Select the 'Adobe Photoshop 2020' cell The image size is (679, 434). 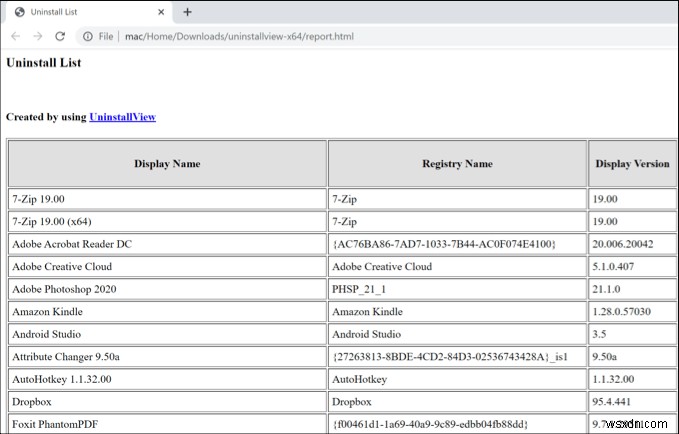[167, 289]
